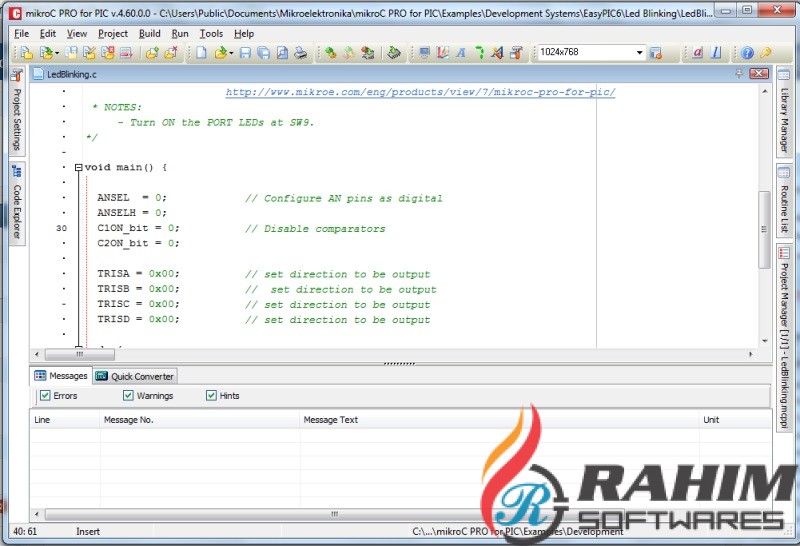The width and height of the screenshot is (800, 546).
Task: Open the mikroe.com product link in code
Action: click(420, 92)
